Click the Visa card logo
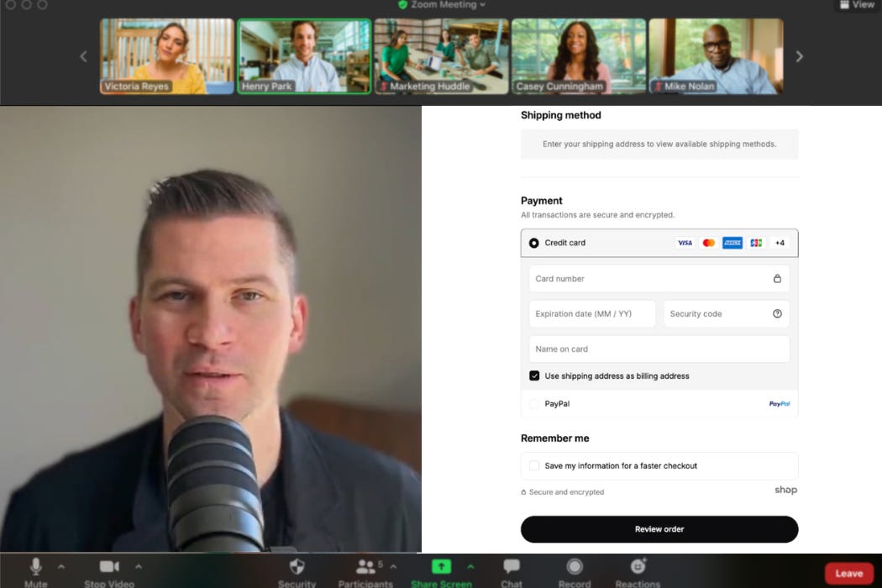Viewport: 882px width, 588px height. [685, 243]
